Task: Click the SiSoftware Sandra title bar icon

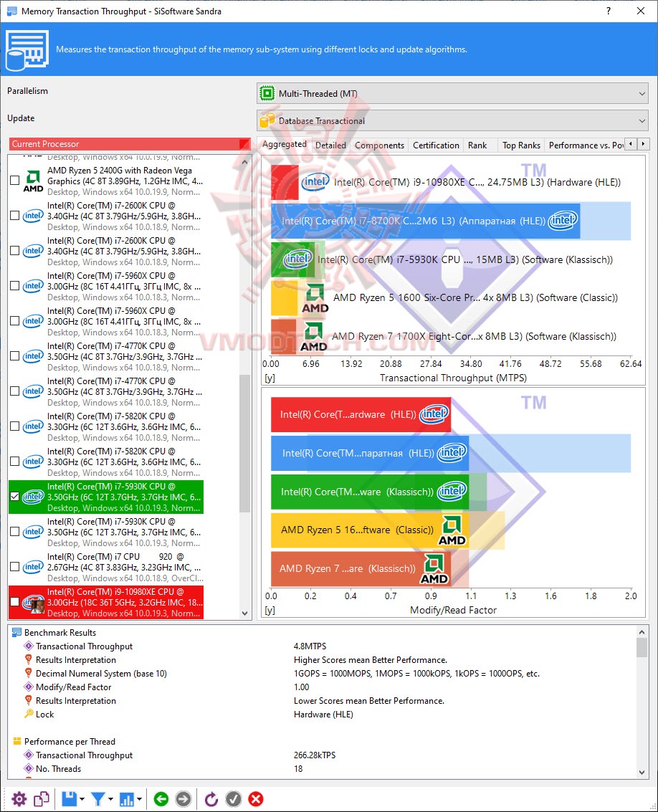Action: point(11,11)
